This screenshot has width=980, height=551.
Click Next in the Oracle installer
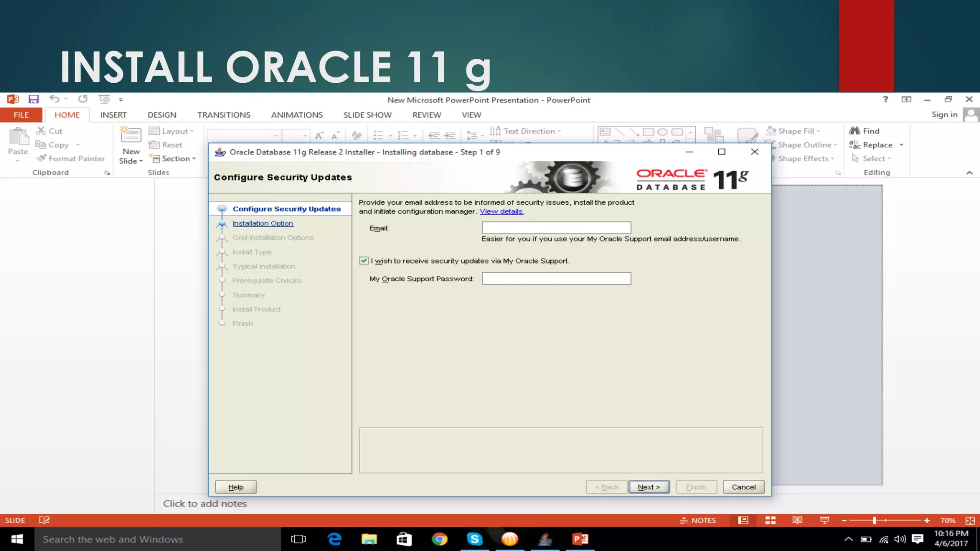point(649,487)
